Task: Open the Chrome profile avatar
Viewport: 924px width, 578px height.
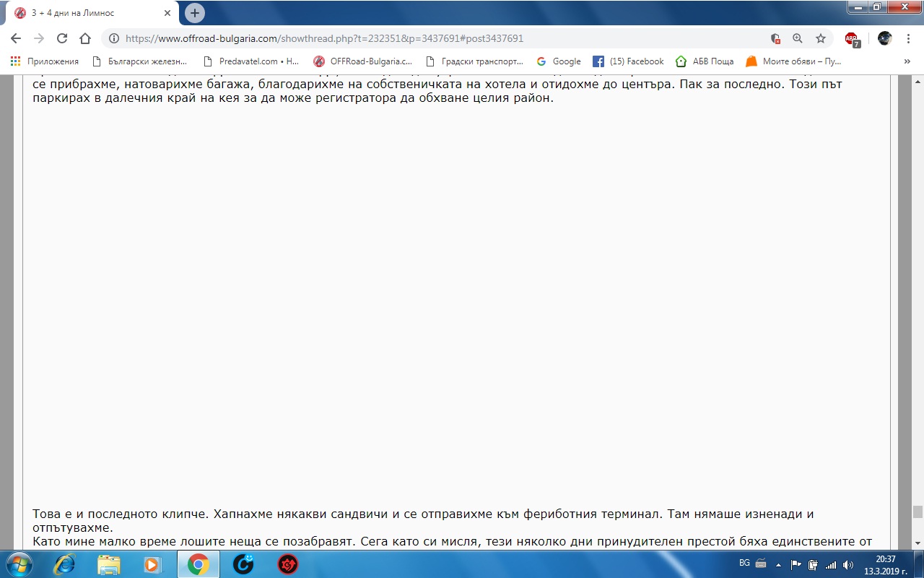Action: (x=885, y=38)
